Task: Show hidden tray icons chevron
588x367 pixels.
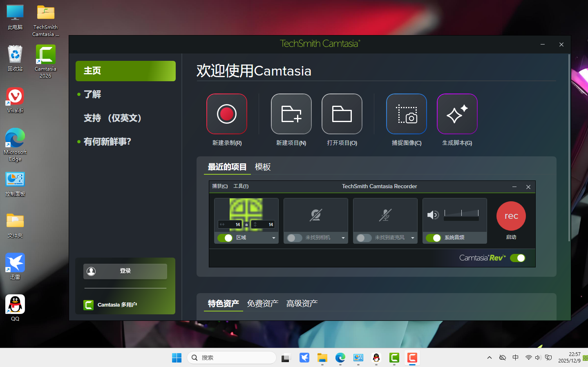Action: pos(490,358)
